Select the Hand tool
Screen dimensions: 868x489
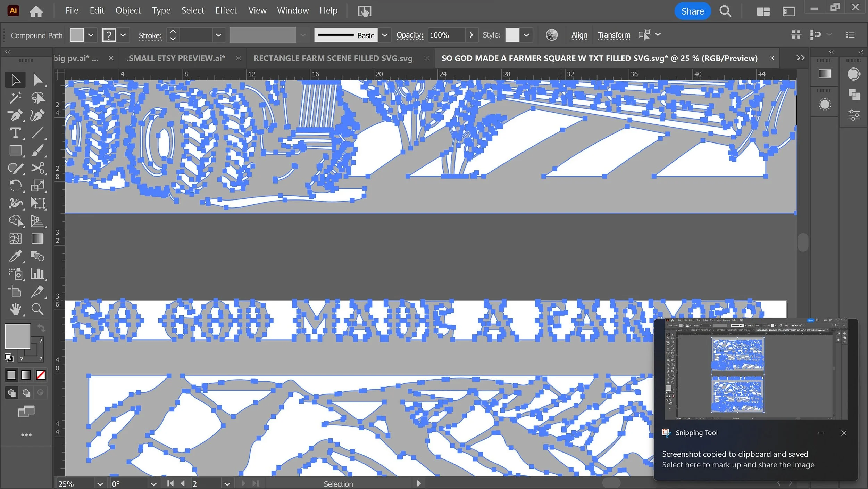[x=15, y=309]
